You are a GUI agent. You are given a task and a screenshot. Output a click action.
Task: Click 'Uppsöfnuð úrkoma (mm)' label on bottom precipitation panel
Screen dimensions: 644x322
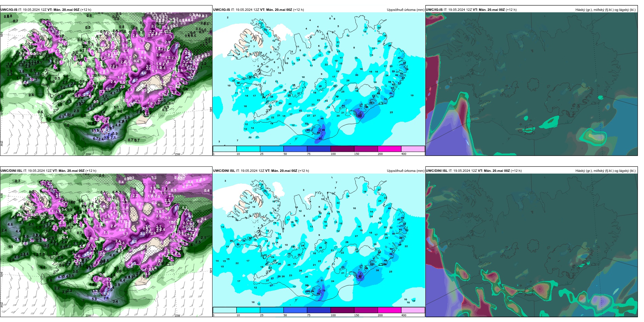(405, 171)
